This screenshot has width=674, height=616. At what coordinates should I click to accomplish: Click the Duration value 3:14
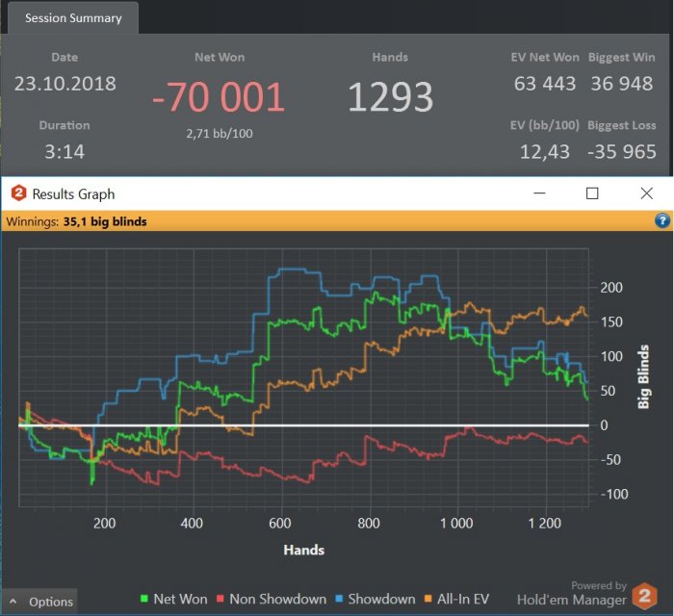[65, 152]
